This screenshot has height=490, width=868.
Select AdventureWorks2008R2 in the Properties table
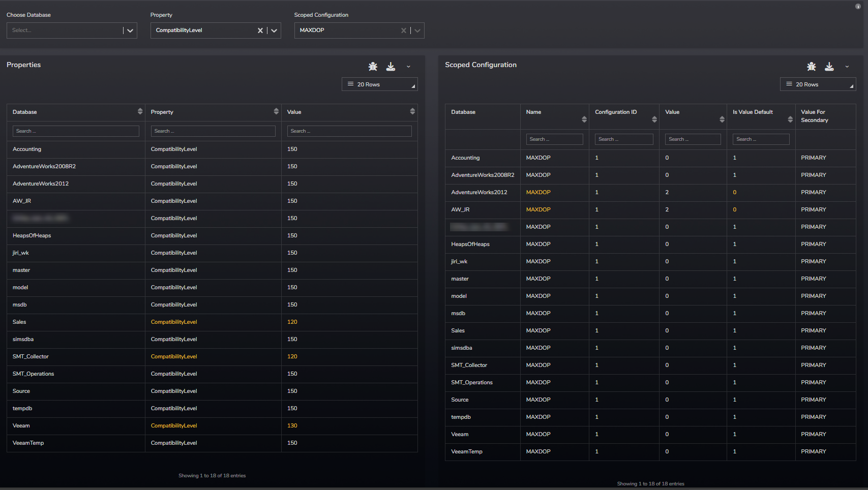coord(212,167)
